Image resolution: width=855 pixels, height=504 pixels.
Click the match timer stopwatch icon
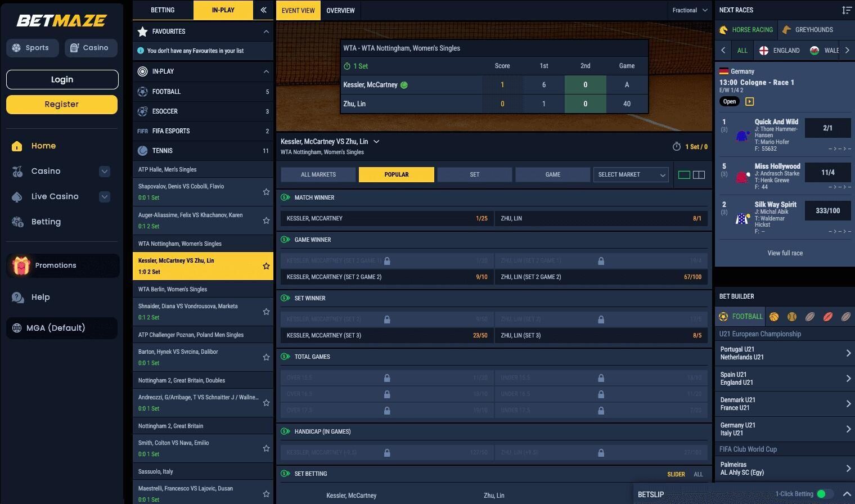tap(677, 147)
